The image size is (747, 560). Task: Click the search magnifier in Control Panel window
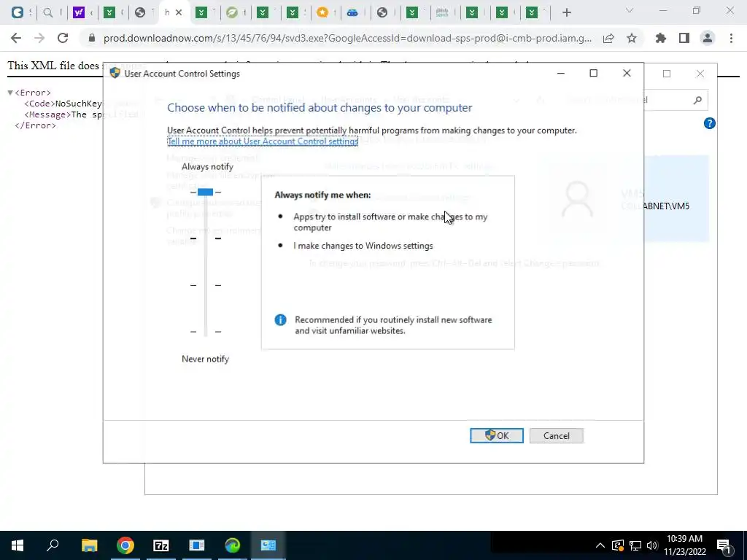(697, 100)
